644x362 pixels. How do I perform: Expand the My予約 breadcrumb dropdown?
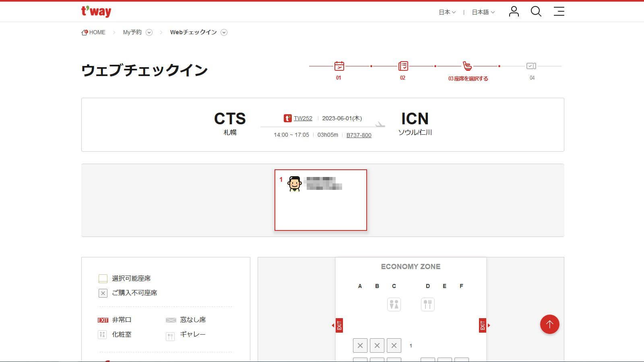[x=149, y=32]
